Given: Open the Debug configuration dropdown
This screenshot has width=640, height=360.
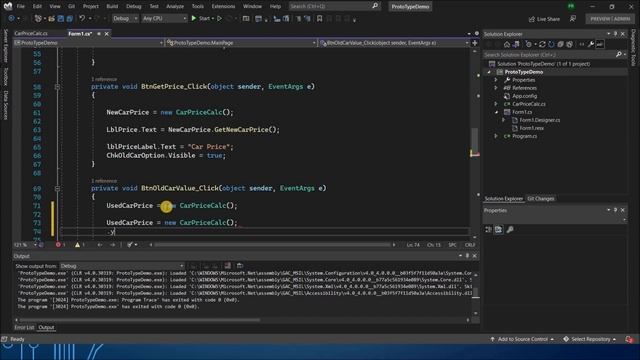Looking at the screenshot, I should click(x=125, y=18).
